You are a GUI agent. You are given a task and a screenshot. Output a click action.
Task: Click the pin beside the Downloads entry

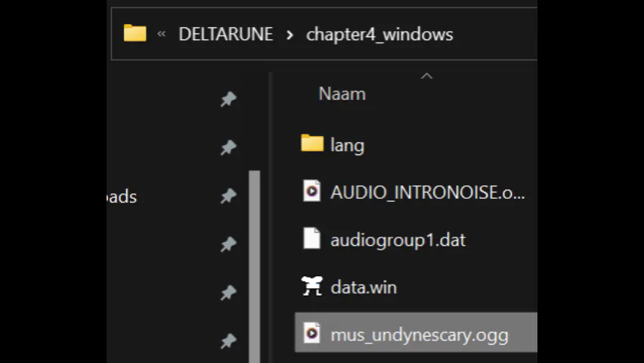(228, 196)
